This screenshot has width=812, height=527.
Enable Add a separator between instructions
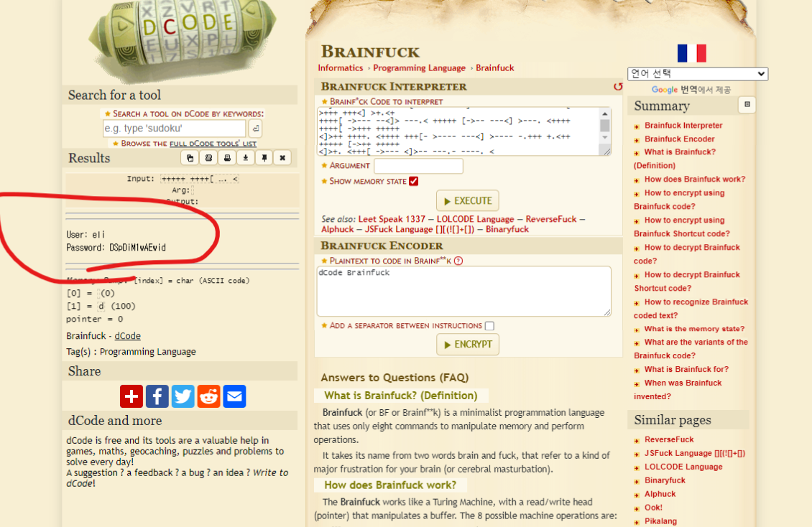[489, 326]
